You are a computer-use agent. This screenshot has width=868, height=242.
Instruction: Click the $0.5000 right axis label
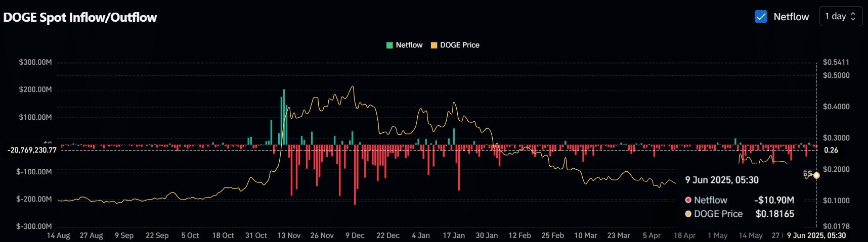click(836, 75)
